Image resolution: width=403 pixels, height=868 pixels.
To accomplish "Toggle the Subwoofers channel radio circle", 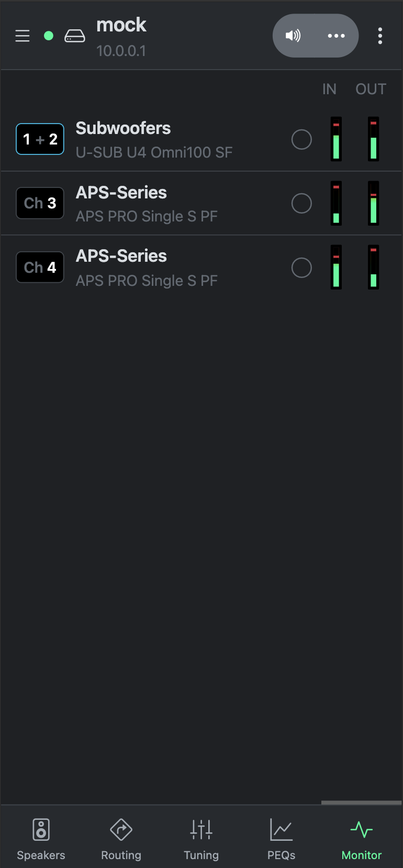I will pos(301,139).
